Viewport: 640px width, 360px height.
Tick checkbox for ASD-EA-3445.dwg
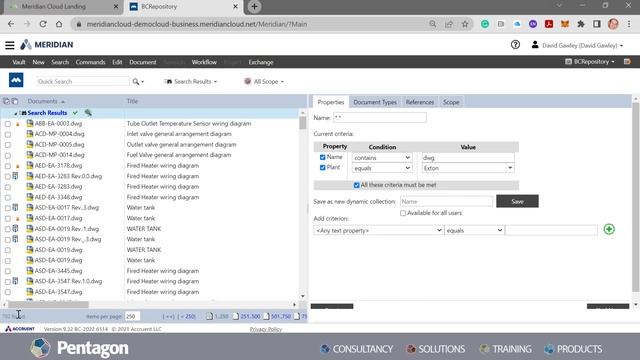[8, 271]
